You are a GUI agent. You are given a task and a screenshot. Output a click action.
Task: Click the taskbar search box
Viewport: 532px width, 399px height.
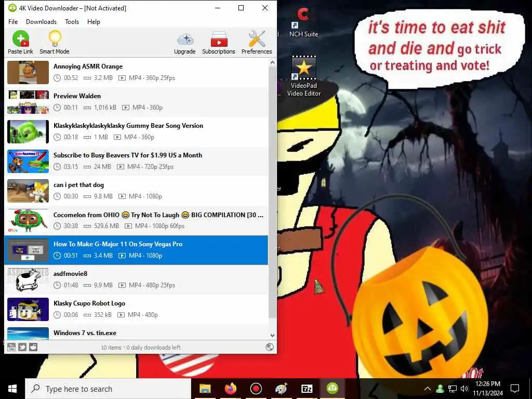(x=109, y=389)
